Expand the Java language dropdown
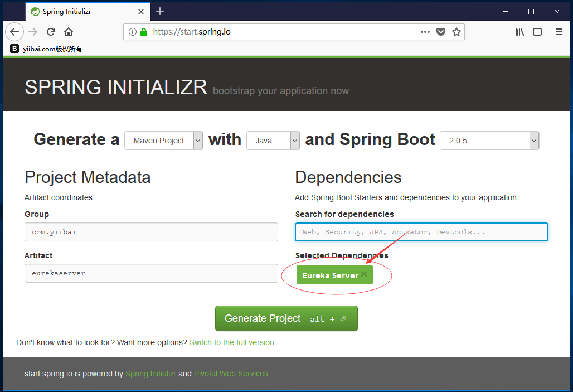Image resolution: width=573 pixels, height=392 pixels. click(x=273, y=141)
